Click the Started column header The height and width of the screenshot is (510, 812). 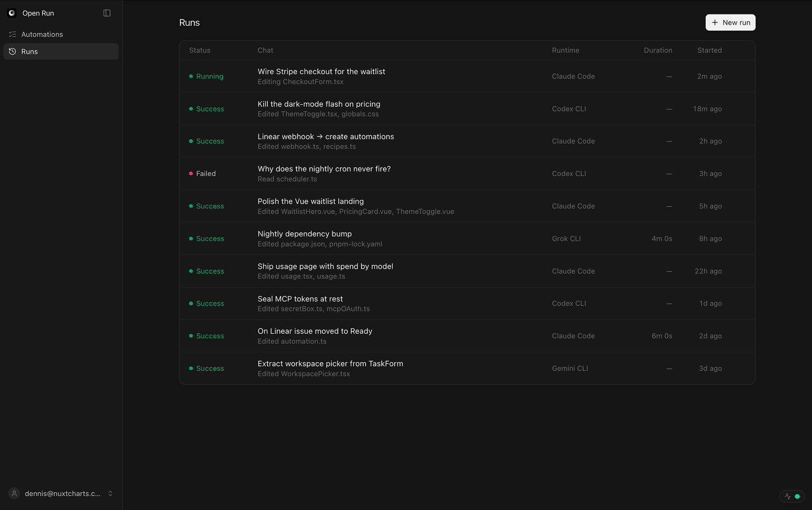click(709, 51)
